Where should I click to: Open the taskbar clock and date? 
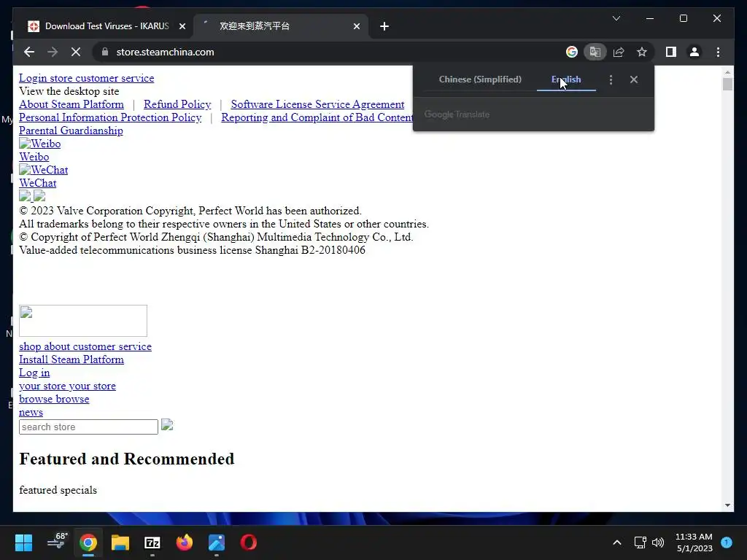[x=694, y=542]
